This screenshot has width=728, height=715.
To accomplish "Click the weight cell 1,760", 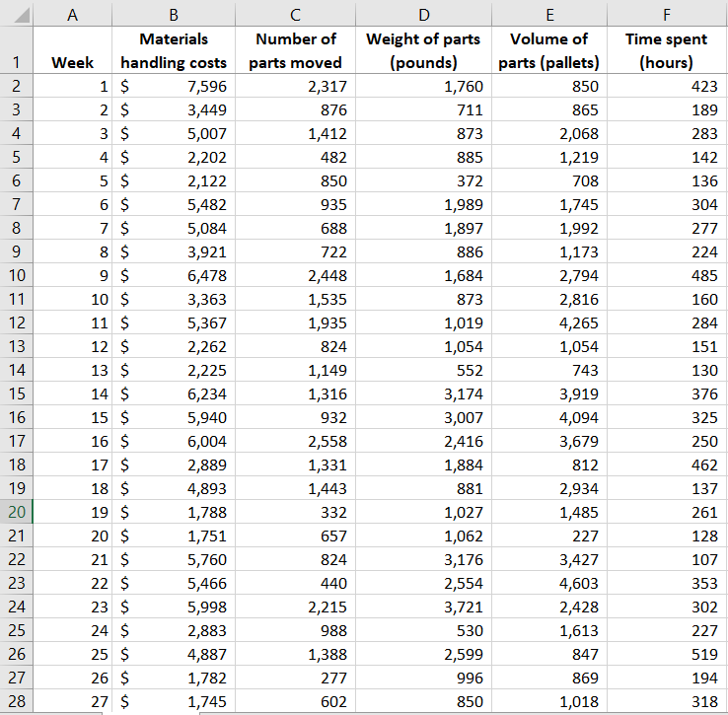I will click(x=423, y=86).
